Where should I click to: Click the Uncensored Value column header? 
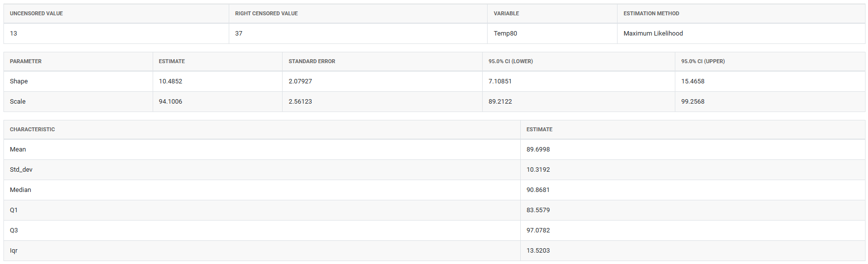pos(36,13)
